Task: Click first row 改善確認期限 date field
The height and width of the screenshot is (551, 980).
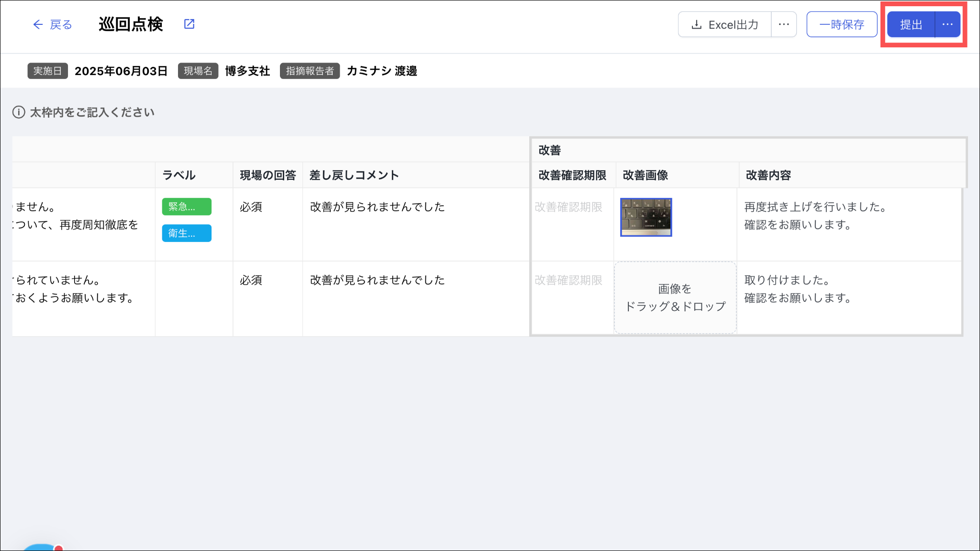Action: click(568, 207)
